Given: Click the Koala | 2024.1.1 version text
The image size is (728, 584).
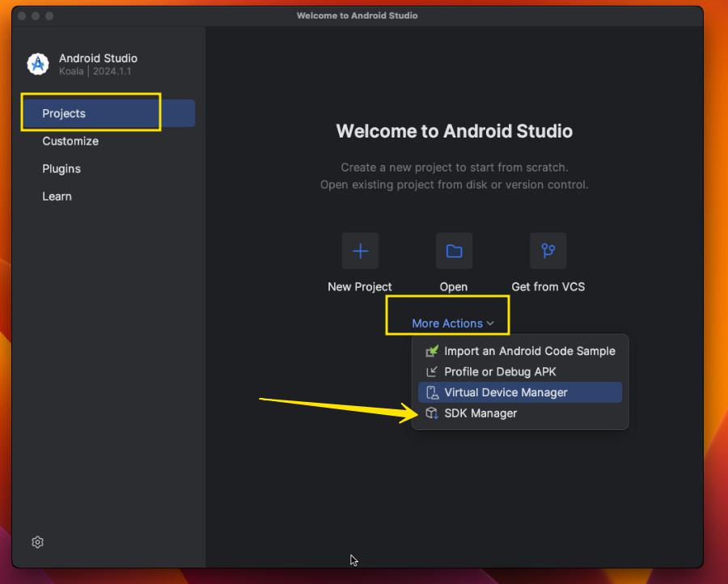Looking at the screenshot, I should coord(95,71).
